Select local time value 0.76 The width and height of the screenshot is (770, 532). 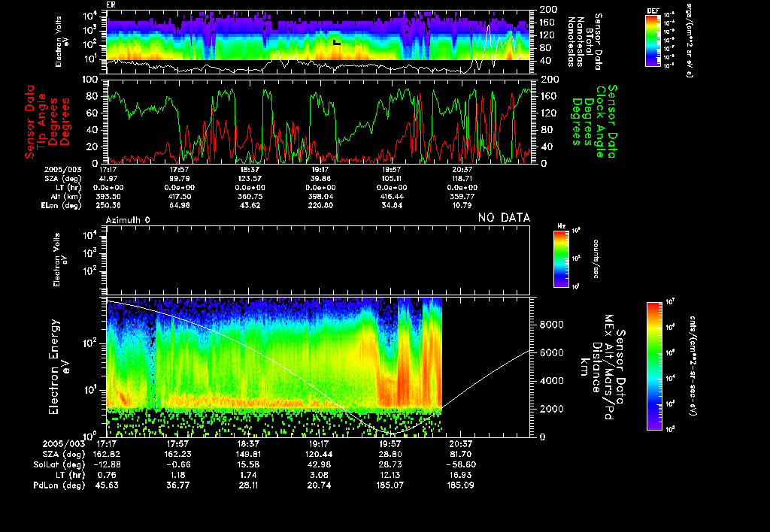pos(107,475)
